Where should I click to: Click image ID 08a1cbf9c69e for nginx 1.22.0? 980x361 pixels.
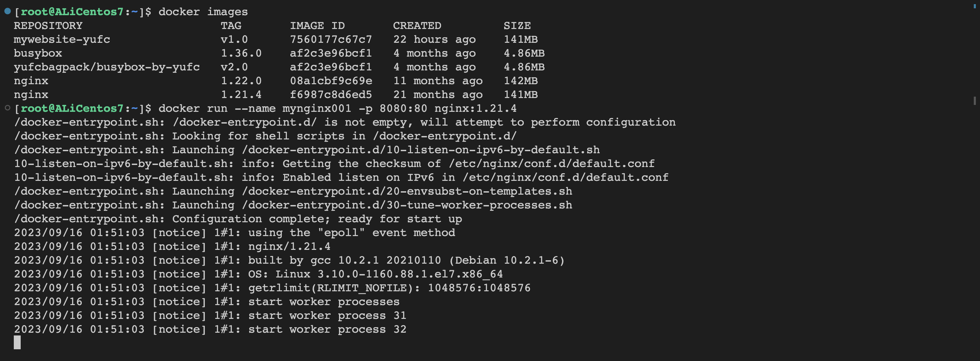[331, 81]
